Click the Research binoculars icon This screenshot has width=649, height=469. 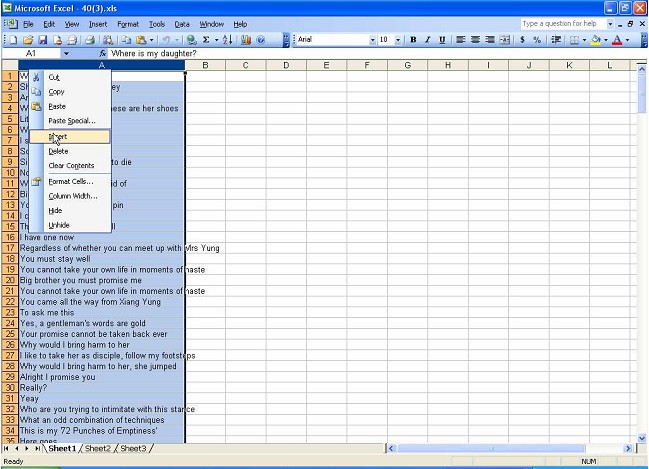pos(108,40)
